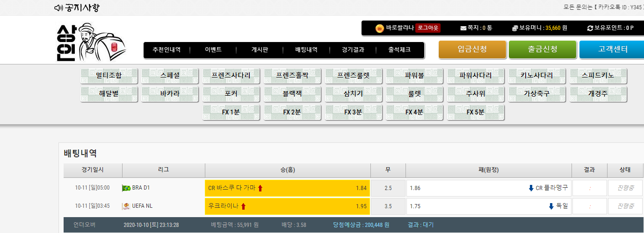
Task: Click the UEFA NL league icon
Action: coord(126,206)
